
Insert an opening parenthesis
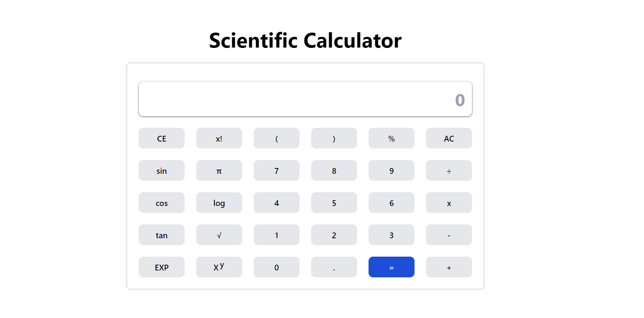pos(277,138)
